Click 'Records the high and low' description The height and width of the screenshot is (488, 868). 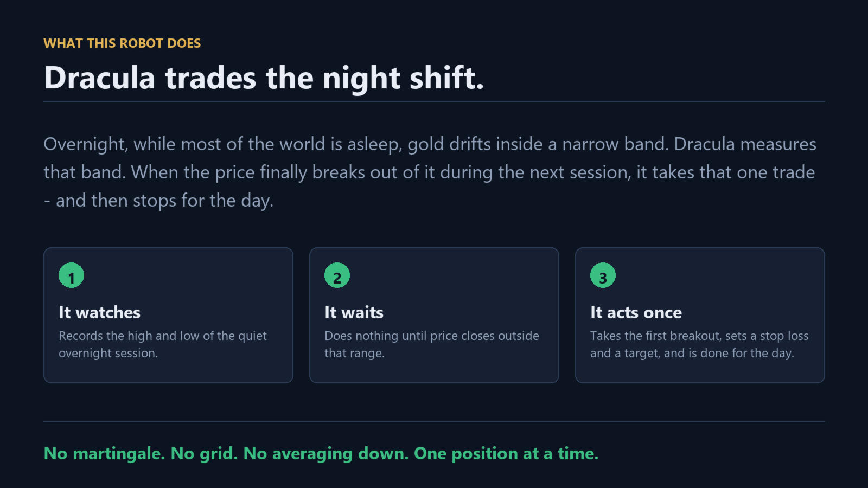(x=163, y=344)
